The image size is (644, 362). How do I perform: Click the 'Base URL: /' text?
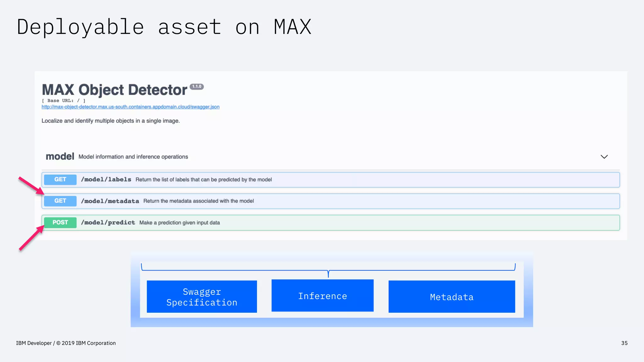(64, 101)
